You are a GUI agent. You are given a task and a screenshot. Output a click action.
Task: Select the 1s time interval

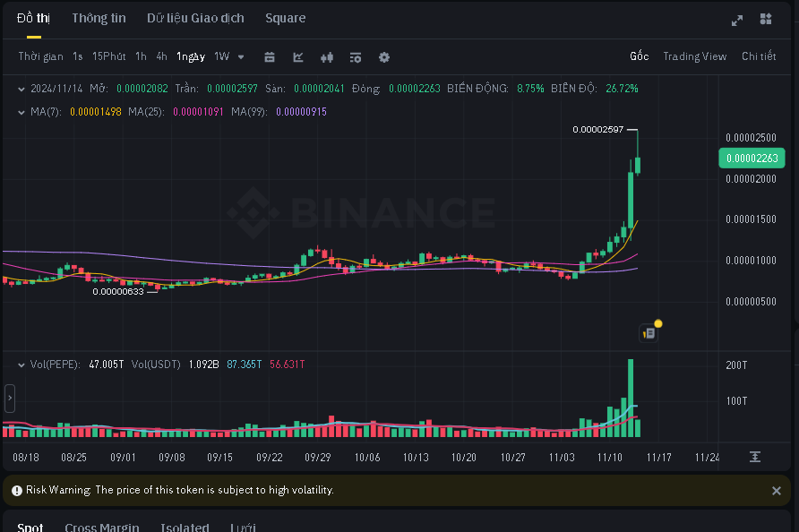click(77, 56)
